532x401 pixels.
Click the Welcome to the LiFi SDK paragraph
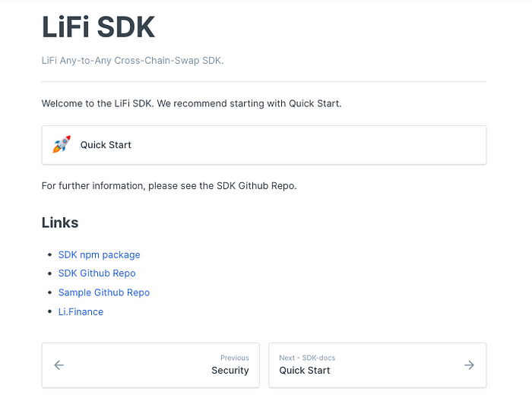192,104
